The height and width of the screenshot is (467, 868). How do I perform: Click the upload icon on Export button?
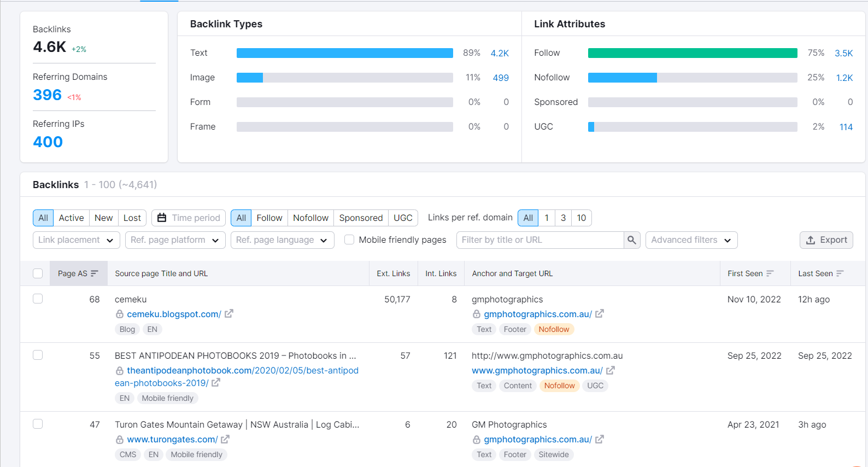click(811, 240)
